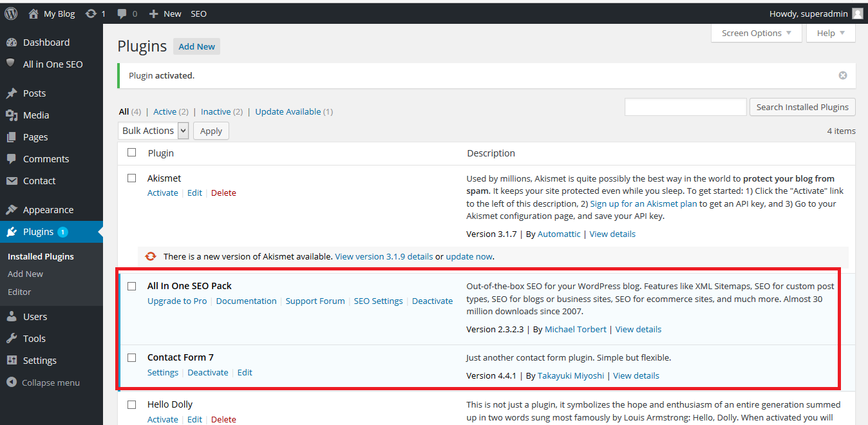Click the superadmin avatar image
868x425 pixels.
(857, 14)
